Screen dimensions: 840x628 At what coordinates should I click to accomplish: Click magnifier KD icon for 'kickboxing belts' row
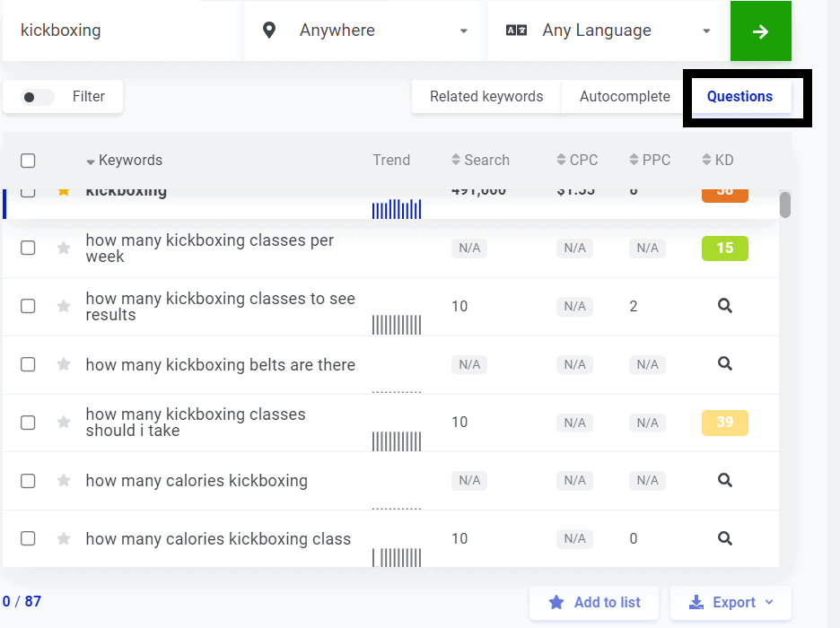click(725, 364)
